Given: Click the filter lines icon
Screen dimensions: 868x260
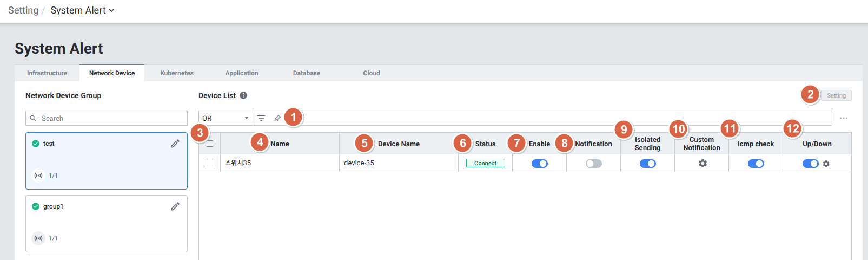Looking at the screenshot, I should (261, 118).
